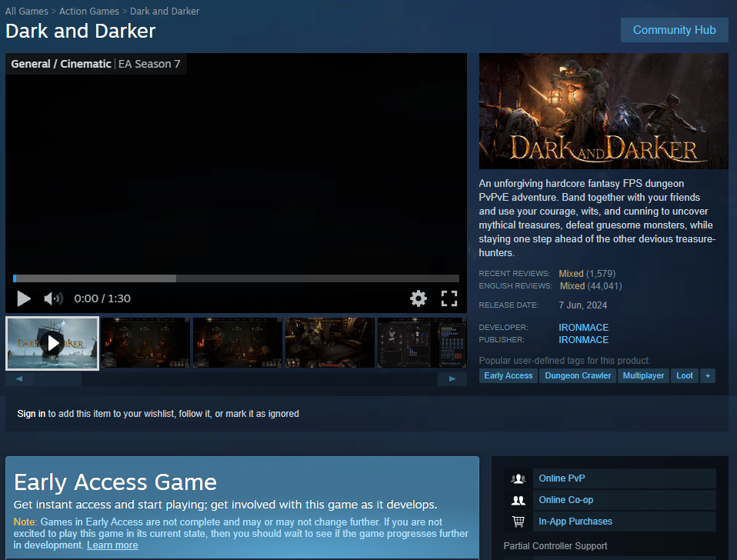Image resolution: width=737 pixels, height=560 pixels.
Task: Select the fourth screenshot thumbnail
Action: click(x=330, y=342)
